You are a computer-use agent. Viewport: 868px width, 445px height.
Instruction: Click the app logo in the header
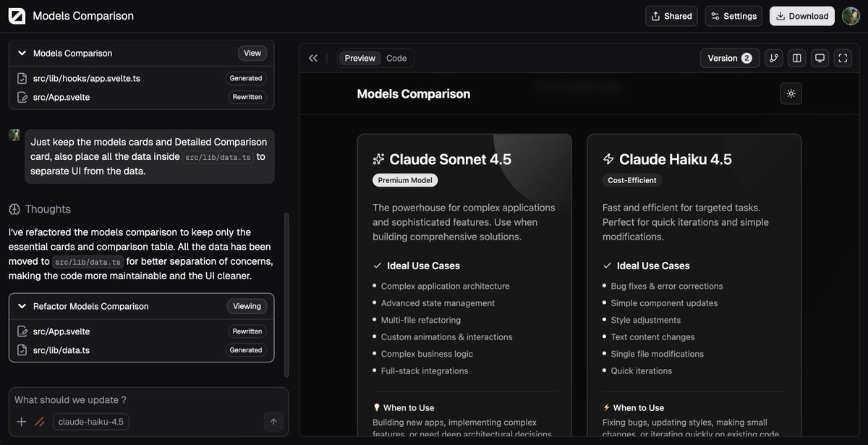17,16
